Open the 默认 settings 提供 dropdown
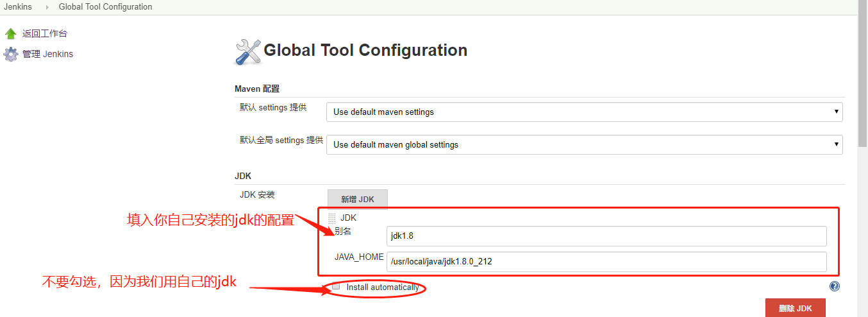Image resolution: width=868 pixels, height=317 pixels. click(x=584, y=112)
